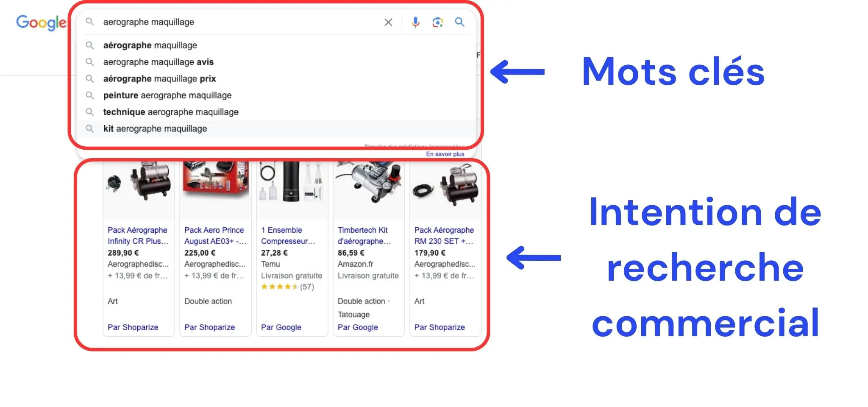Open 'Pack Aérographe RM 230 SET' product link
The height and width of the screenshot is (407, 868).
tap(444, 235)
